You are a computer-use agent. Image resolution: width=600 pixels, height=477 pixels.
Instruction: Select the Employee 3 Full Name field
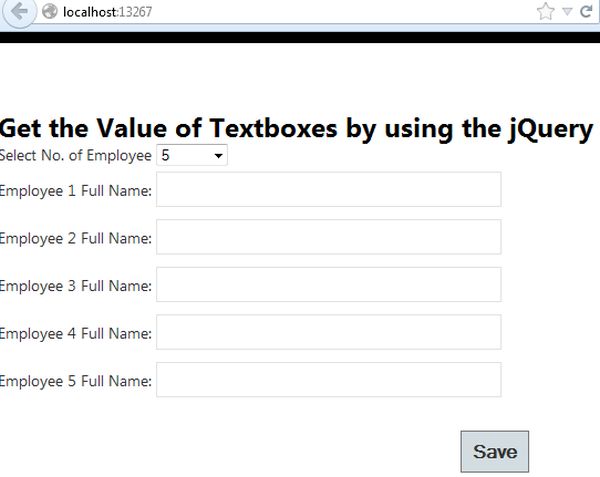(x=328, y=286)
